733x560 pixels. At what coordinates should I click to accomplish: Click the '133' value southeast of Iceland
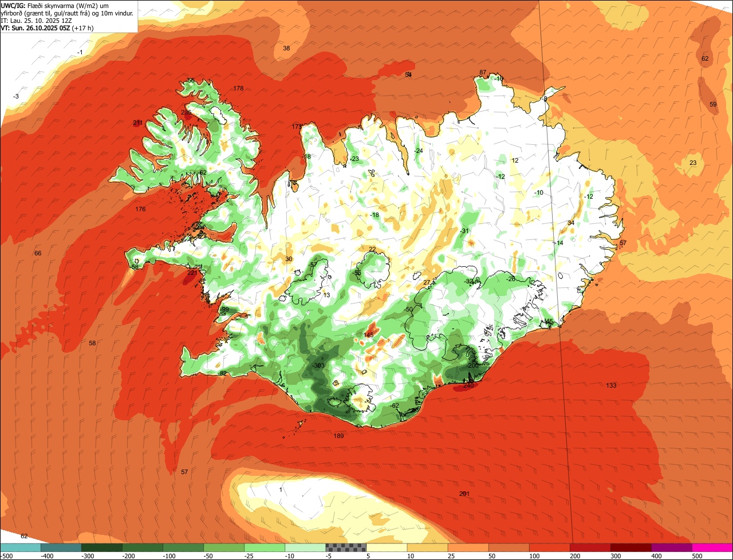[611, 385]
